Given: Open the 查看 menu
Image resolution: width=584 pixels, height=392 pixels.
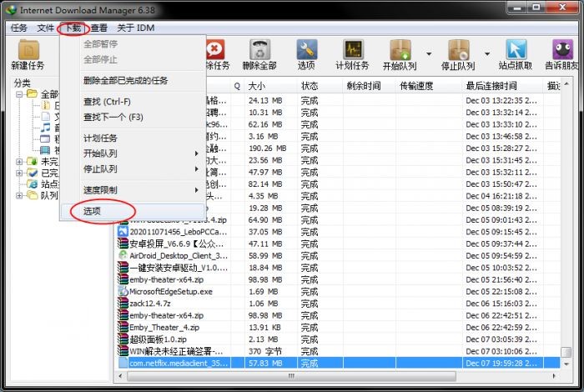Looking at the screenshot, I should 99,28.
